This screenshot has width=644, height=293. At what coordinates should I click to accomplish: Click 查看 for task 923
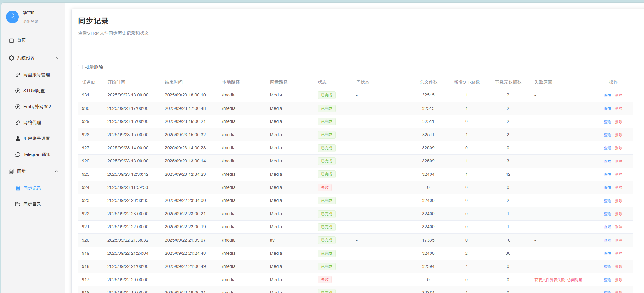pos(608,201)
